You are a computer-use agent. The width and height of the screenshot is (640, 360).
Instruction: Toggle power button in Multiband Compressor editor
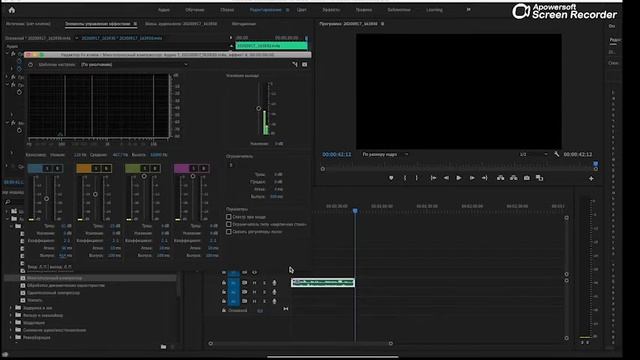(x=30, y=64)
